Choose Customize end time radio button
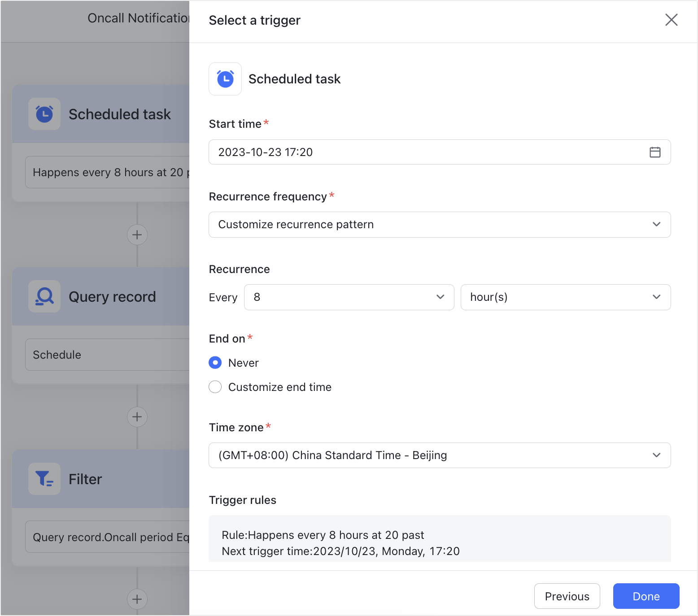The width and height of the screenshot is (698, 616). [x=215, y=387]
